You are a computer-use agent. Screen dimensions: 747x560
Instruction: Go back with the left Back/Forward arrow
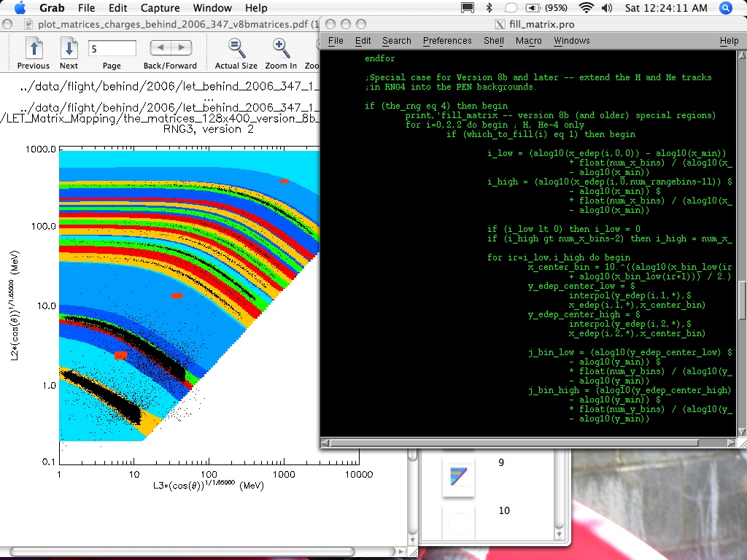point(160,47)
